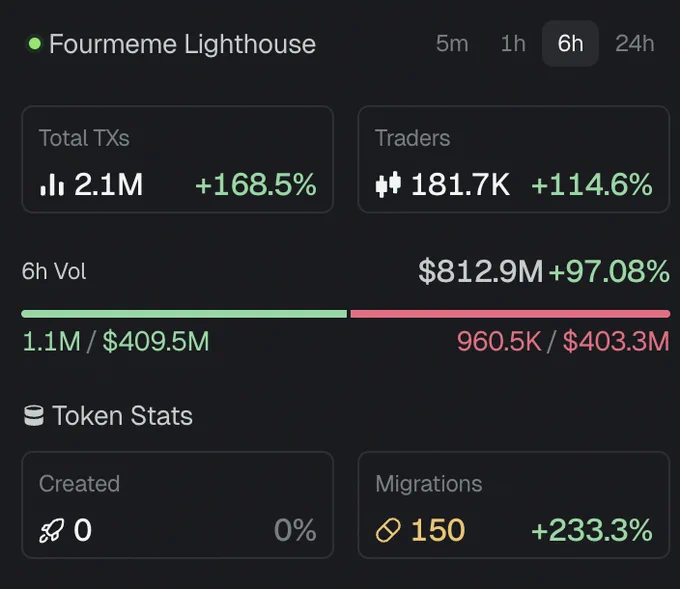This screenshot has height=589, width=680.
Task: Click the red sell volume bar
Action: pyautogui.click(x=510, y=314)
